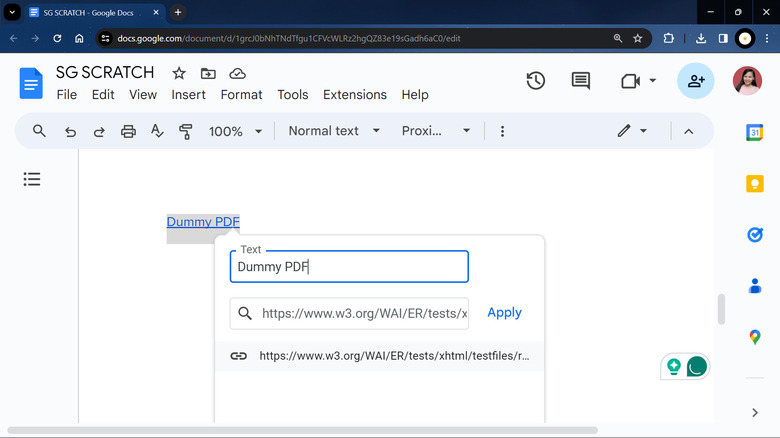Click the link URL search field

(349, 314)
